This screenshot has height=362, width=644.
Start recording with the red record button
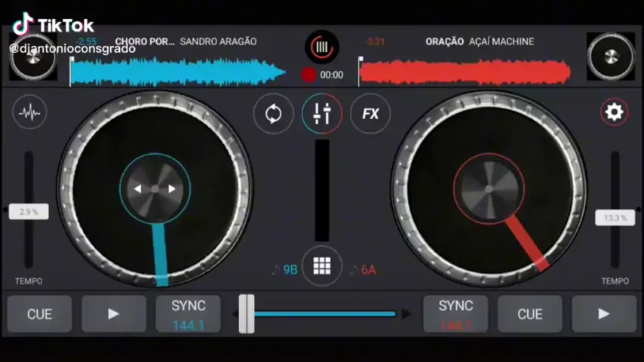pyautogui.click(x=308, y=75)
